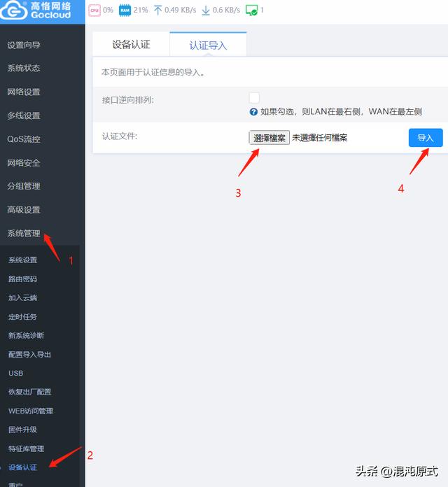Click the download speed arrow icon

pyautogui.click(x=206, y=10)
